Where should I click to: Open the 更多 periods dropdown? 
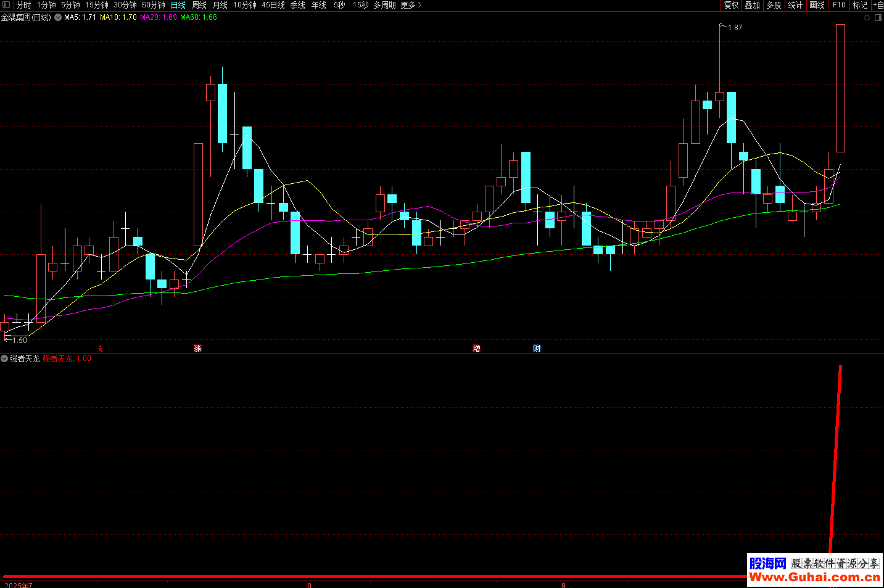point(411,5)
